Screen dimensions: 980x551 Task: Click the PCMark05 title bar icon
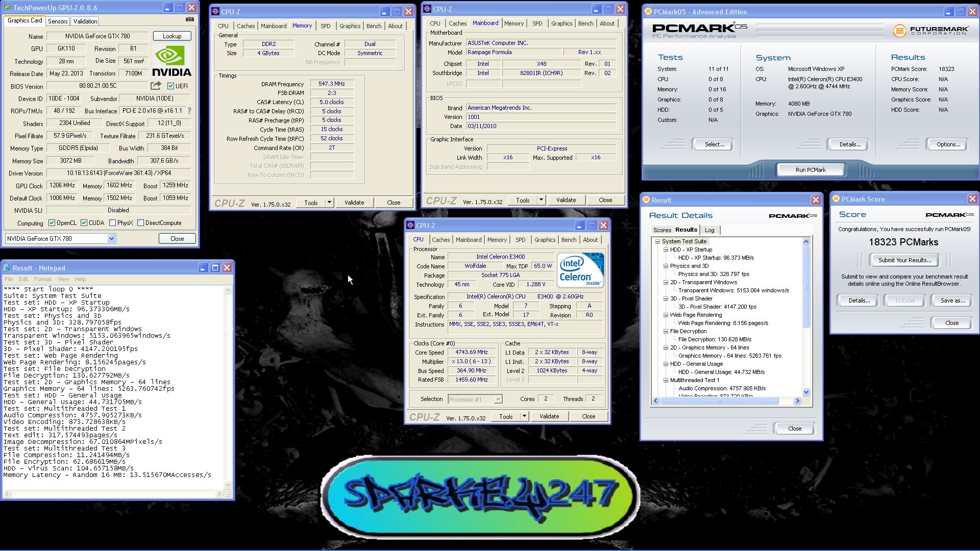[x=648, y=12]
